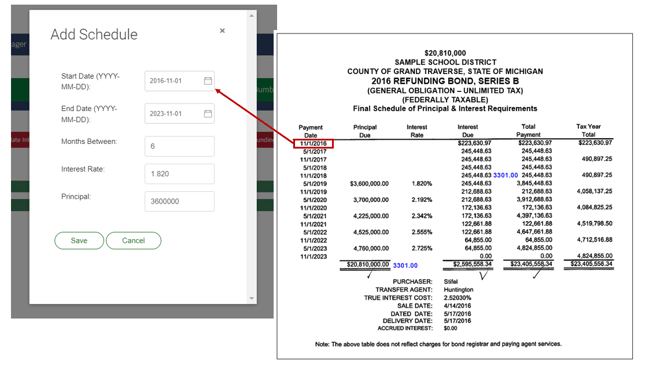Click the $20,810,000.00 principal total
This screenshot has height=374, width=645.
coord(368,264)
